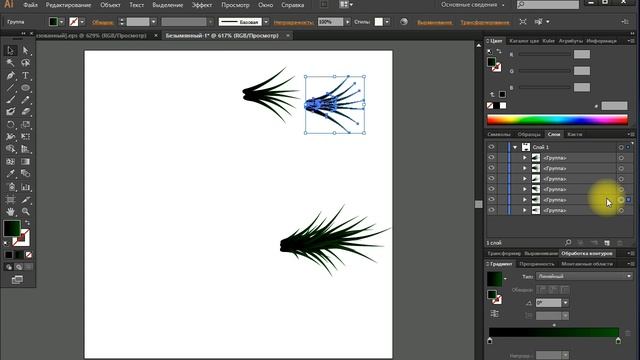Viewport: 640px width, 360px height.
Task: Open the gradient type Линейный dropdown
Action: point(584,276)
